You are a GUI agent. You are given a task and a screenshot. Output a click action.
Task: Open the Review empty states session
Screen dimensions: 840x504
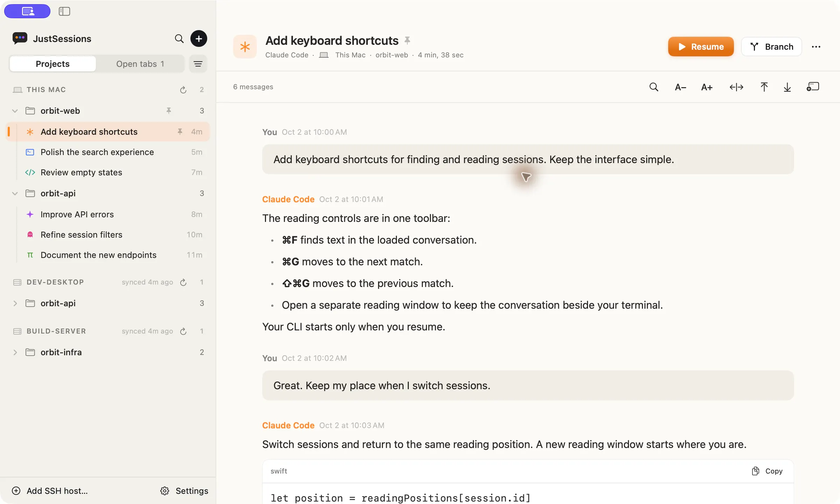pos(108,172)
